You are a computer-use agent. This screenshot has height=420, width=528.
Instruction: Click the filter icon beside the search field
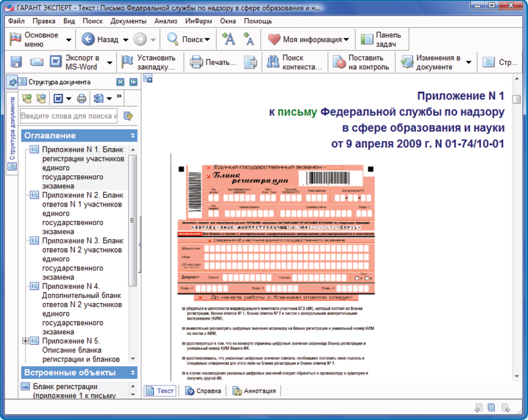128,116
